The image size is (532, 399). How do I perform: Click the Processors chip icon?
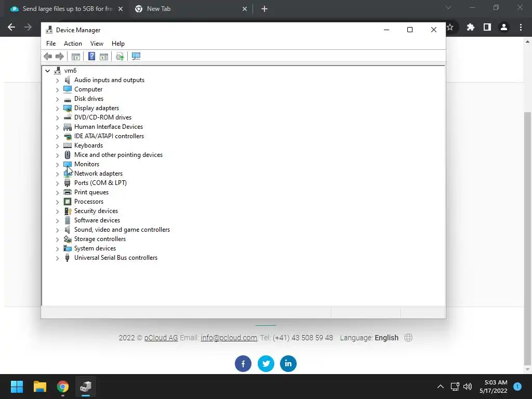click(68, 202)
